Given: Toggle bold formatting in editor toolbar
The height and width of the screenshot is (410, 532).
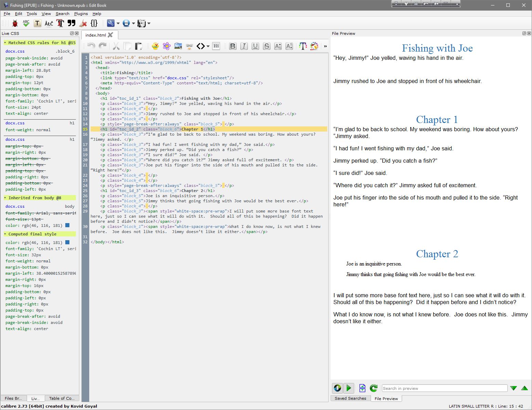Looking at the screenshot, I should pos(233,46).
